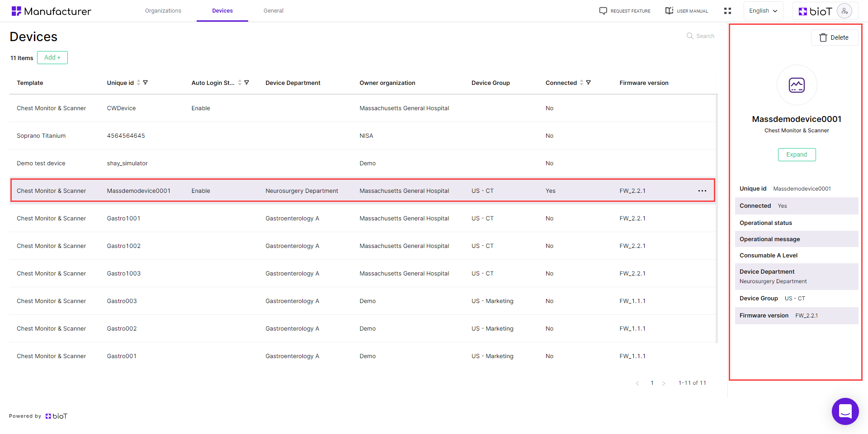The image size is (868, 434).
Task: Click the Device Department column header
Action: coord(293,83)
